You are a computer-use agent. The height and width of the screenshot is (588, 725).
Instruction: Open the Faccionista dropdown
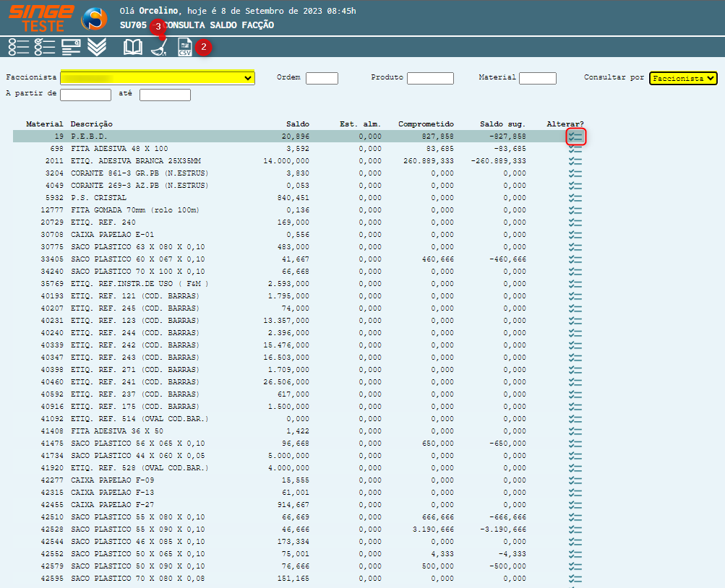coord(158,77)
